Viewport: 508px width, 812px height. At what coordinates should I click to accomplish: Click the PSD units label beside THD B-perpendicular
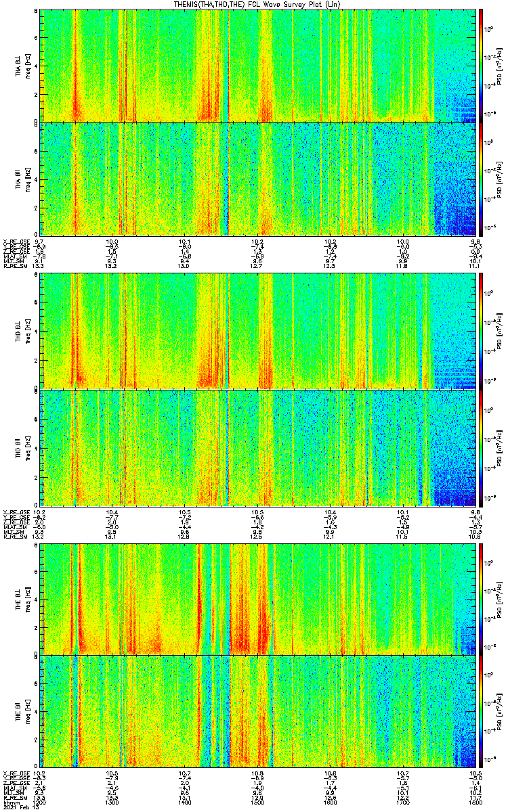[499, 332]
